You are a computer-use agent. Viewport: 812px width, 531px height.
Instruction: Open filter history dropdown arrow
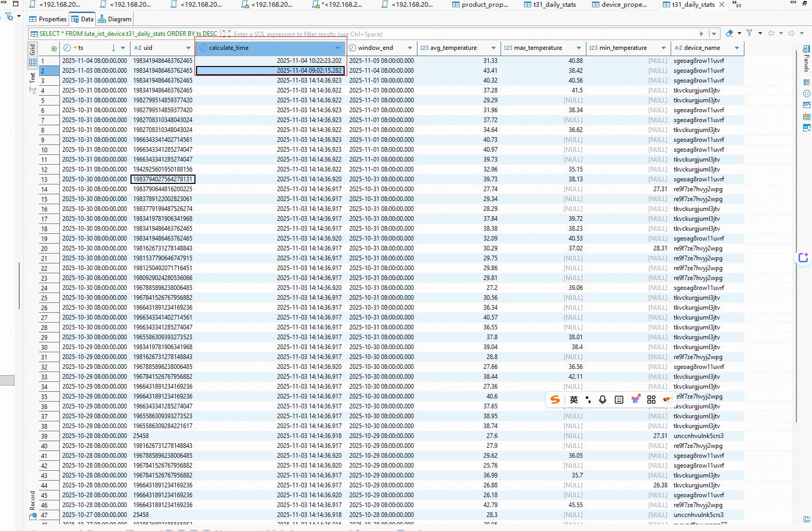(x=714, y=34)
